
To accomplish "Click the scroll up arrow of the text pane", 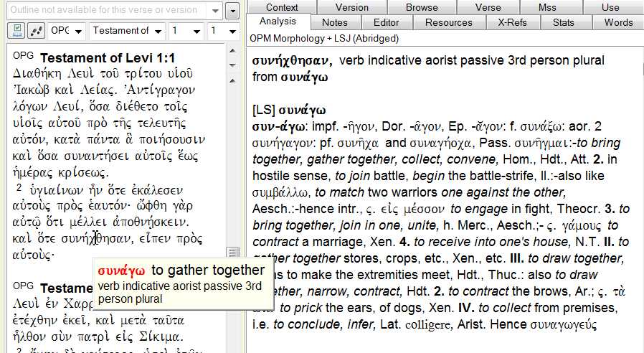I will tap(232, 51).
